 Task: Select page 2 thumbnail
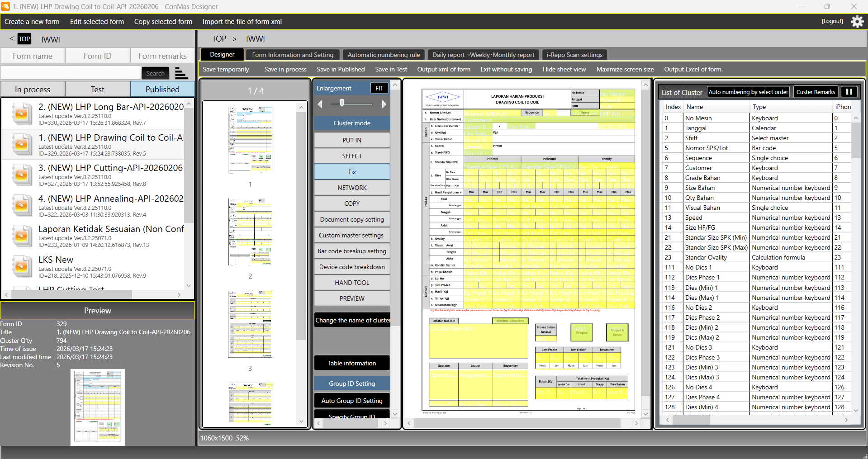(x=250, y=232)
